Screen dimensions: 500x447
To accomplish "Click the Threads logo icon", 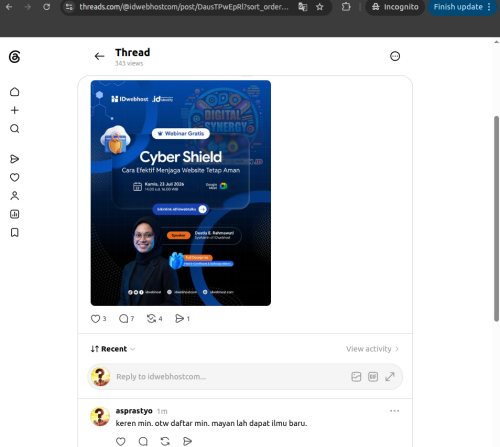I will 14,57.
